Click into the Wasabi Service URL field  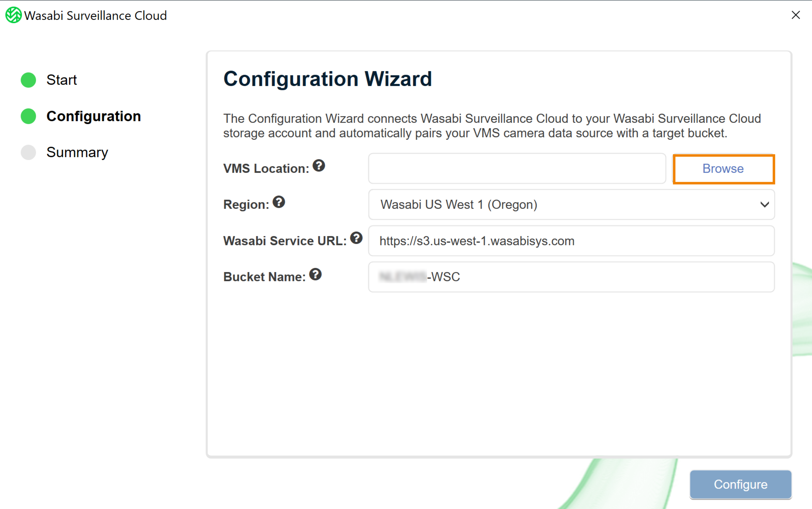click(x=571, y=241)
